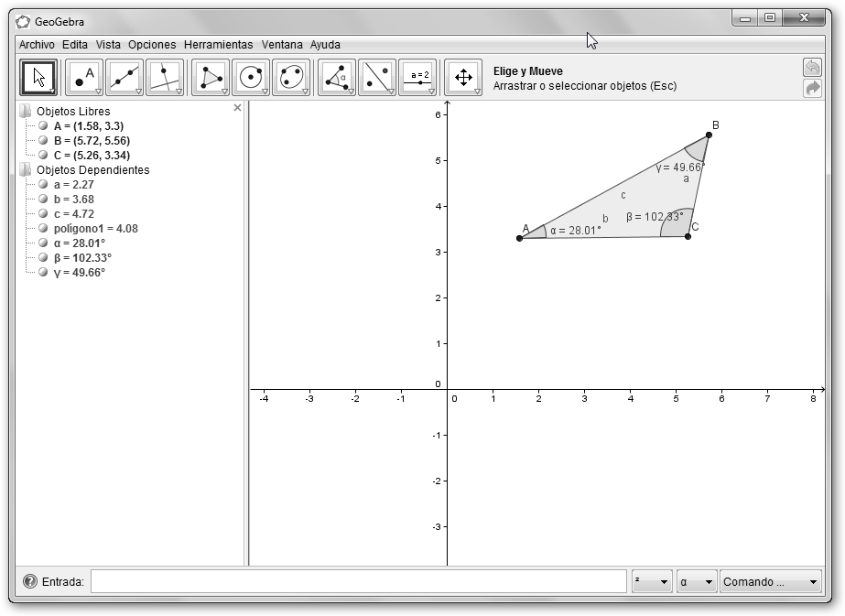This screenshot has width=845, height=616.
Task: Choose the Line through two points tool
Action: (x=124, y=78)
